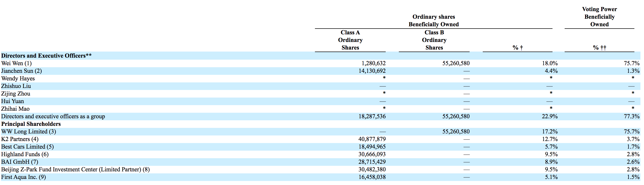This screenshot has width=644, height=185.
Task: Select the '% ††' column header
Action: 600,48
